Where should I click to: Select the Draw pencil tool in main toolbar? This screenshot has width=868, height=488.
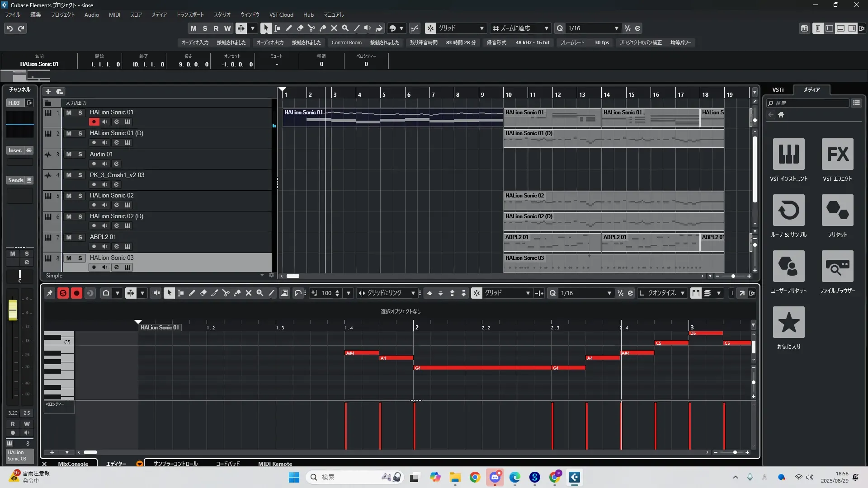288,28
